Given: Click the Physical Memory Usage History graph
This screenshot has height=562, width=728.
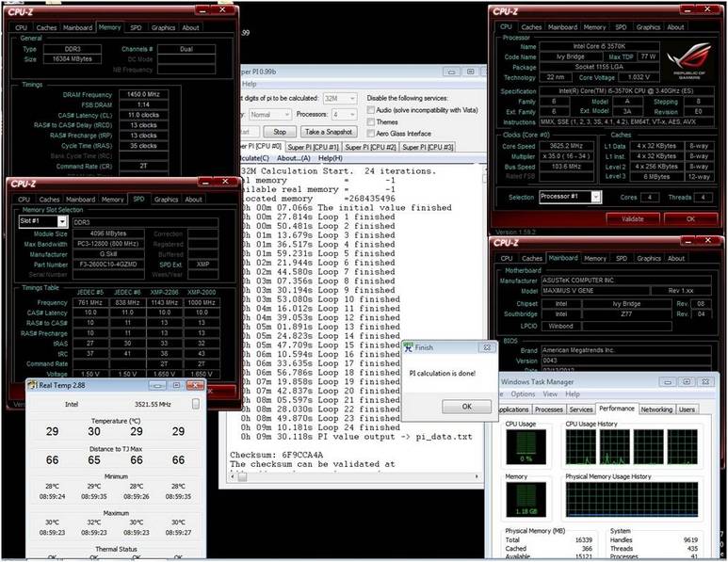Looking at the screenshot, I should coord(632,500).
